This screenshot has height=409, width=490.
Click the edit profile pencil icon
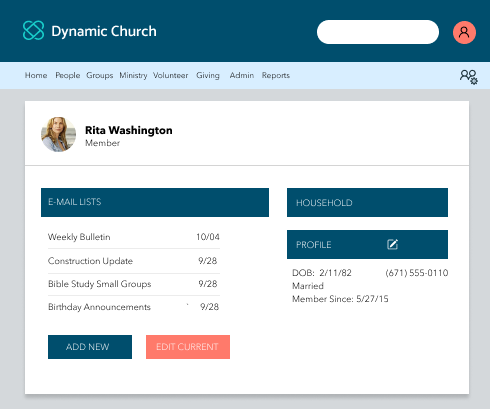point(392,244)
